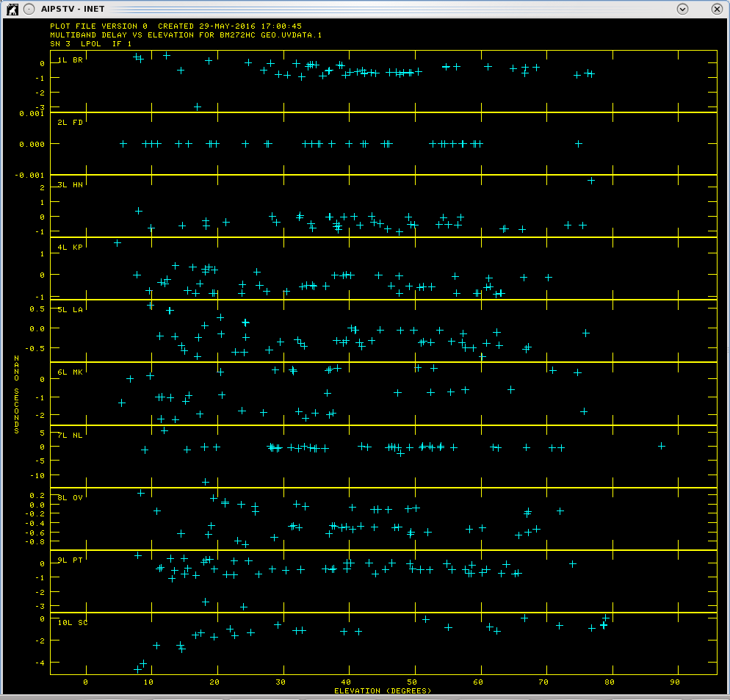Screen dimensions: 730x700
Task: Select the 1L BR panel label
Action: [x=71, y=60]
